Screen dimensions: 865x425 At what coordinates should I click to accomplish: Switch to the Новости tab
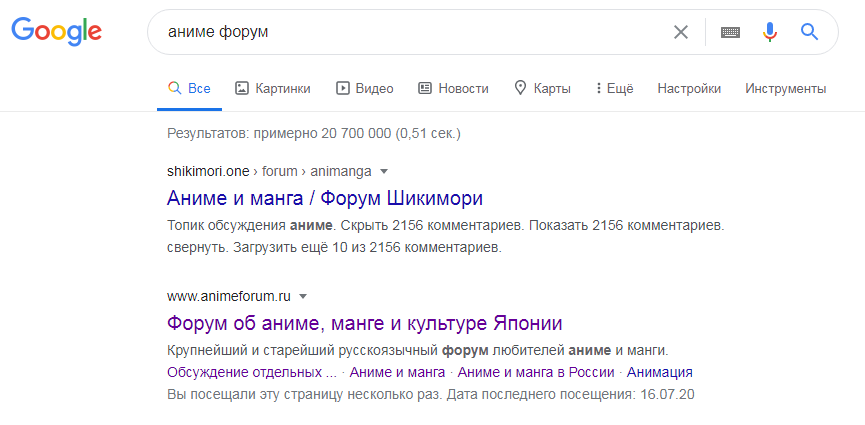pyautogui.click(x=453, y=88)
